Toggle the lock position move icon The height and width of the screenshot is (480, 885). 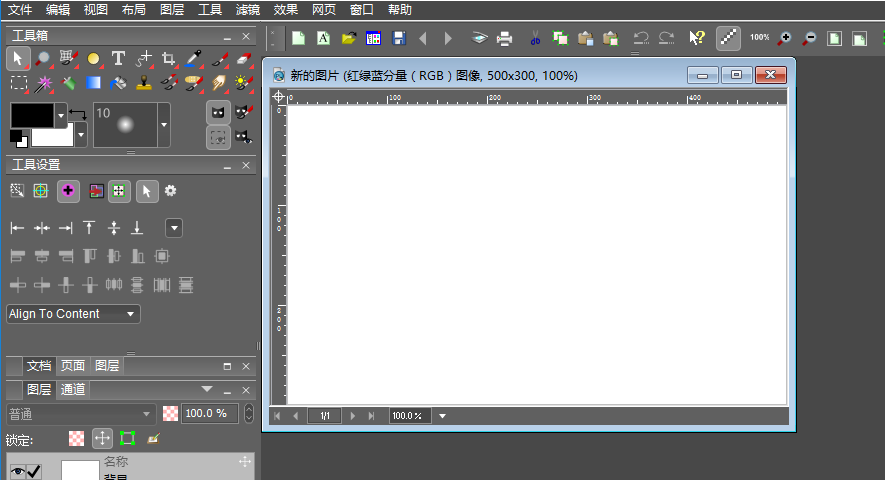(x=102, y=438)
